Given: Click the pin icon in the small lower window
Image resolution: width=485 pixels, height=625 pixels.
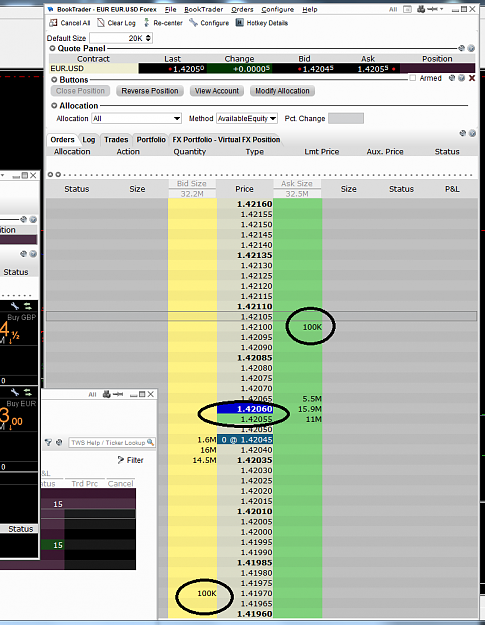Looking at the screenshot, I should coord(118,394).
